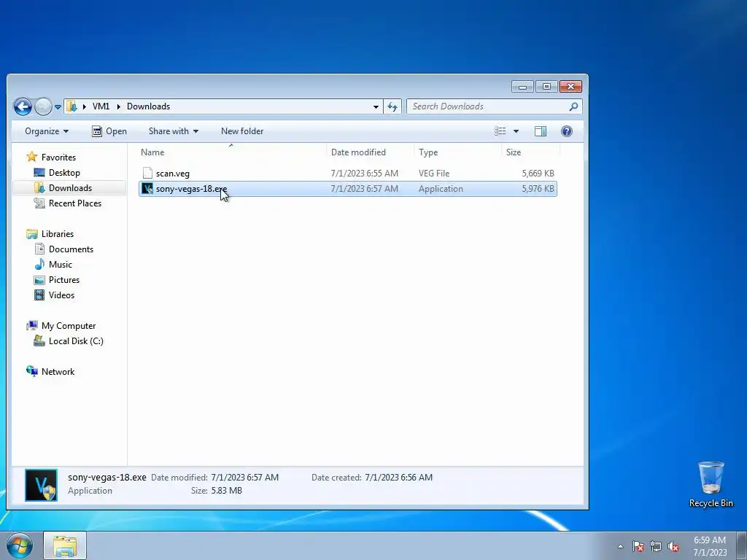Image resolution: width=747 pixels, height=560 pixels.
Task: Click the VEG File type cell
Action: click(434, 174)
